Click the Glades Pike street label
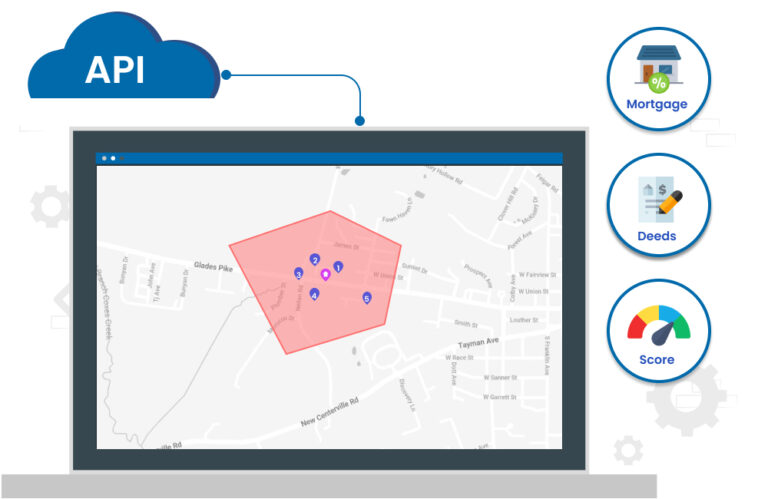The height and width of the screenshot is (499, 768). tap(213, 265)
